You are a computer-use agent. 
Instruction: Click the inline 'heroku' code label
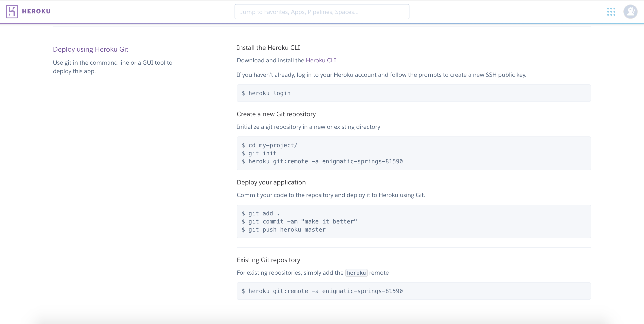(356, 273)
